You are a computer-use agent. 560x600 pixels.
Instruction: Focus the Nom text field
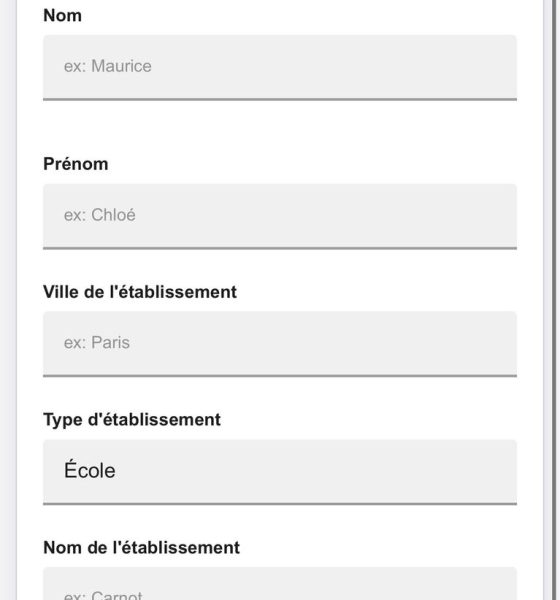point(280,67)
